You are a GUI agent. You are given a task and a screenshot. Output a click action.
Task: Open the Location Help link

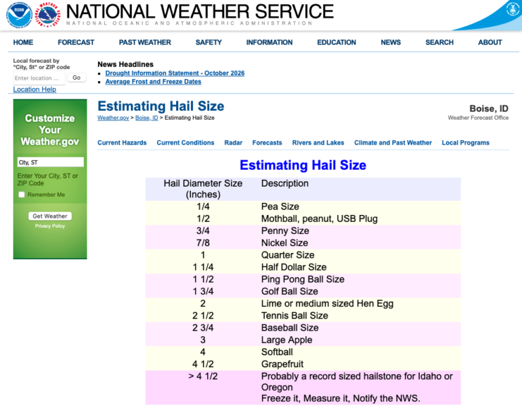pyautogui.click(x=35, y=89)
